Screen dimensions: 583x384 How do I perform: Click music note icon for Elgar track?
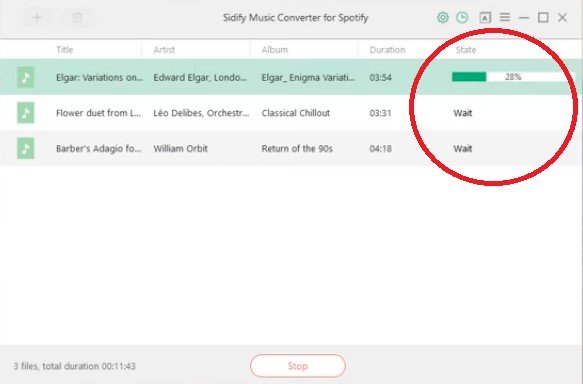tap(25, 77)
